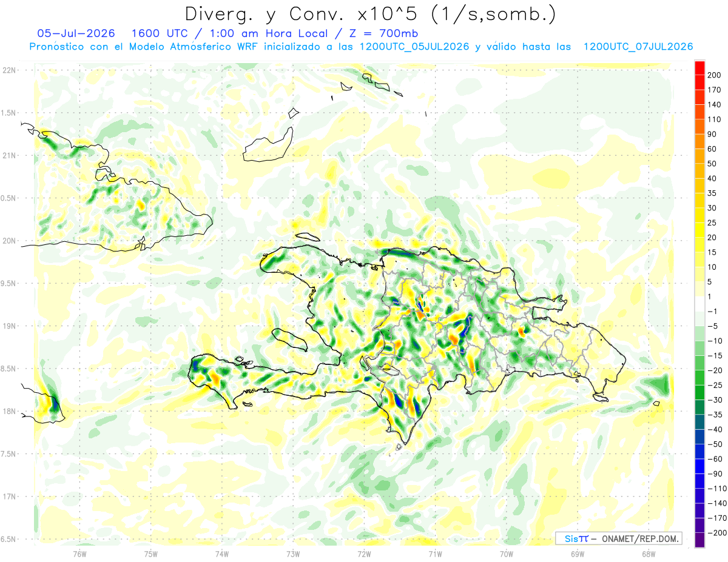Click the '19N' latitude label

point(9,326)
